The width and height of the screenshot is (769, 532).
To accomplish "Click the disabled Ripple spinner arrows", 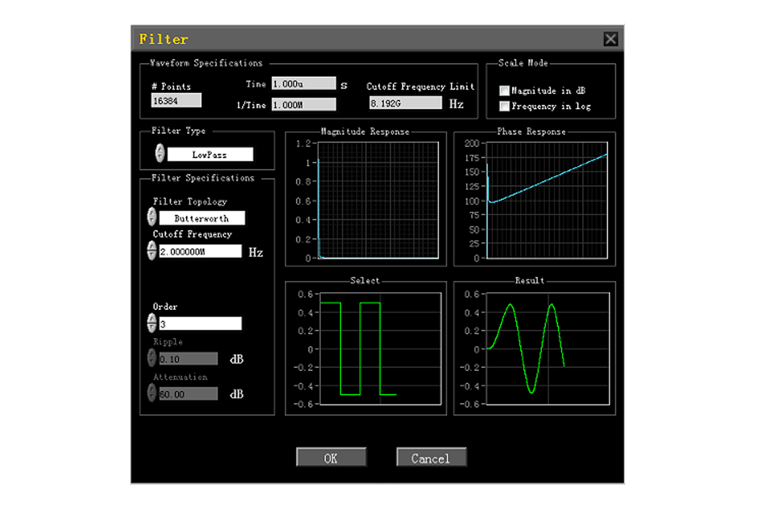I will [x=152, y=358].
